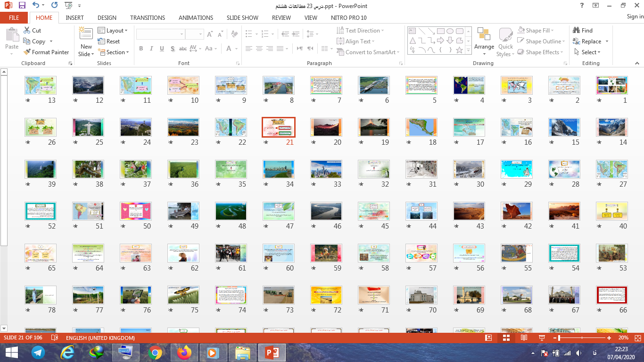644x362 pixels.
Task: Toggle Italic formatting button
Action: tap(151, 49)
